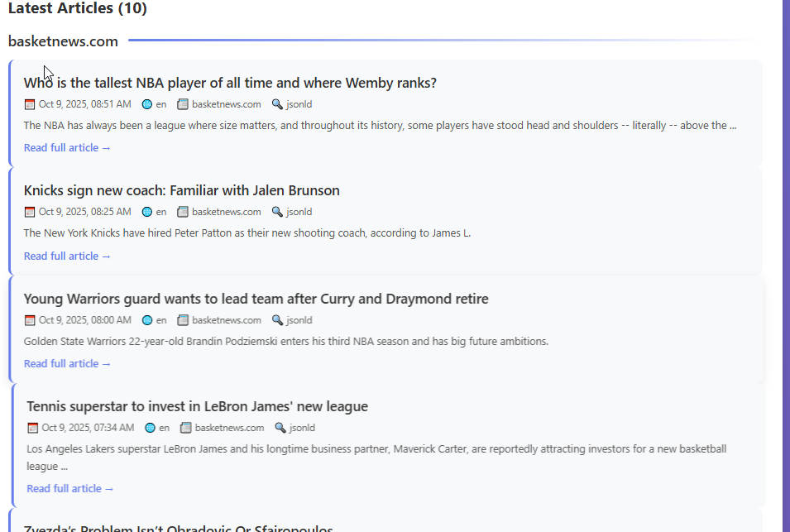Read full article about LeBron James' new league

(70, 489)
